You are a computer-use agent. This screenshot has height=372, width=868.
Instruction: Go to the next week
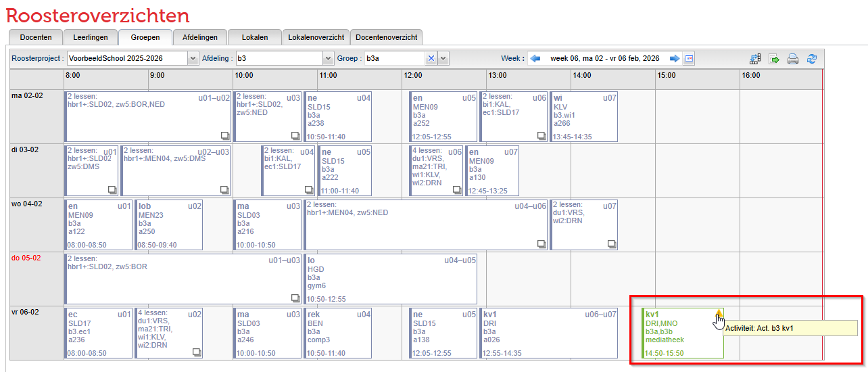pos(675,59)
